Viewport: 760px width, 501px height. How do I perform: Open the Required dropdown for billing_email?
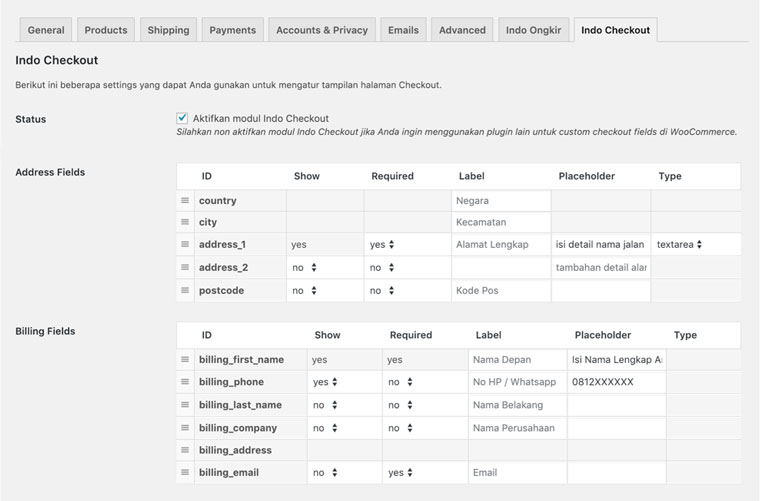click(400, 472)
